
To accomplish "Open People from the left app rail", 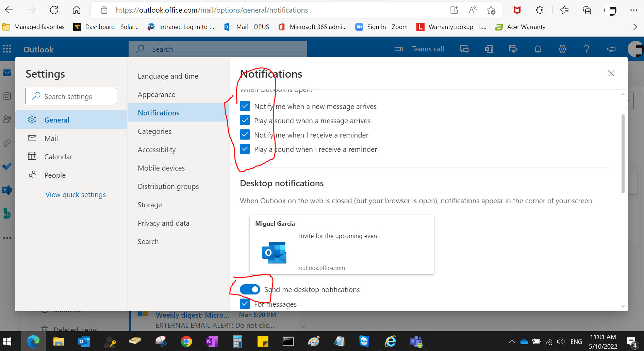I will coord(7,119).
